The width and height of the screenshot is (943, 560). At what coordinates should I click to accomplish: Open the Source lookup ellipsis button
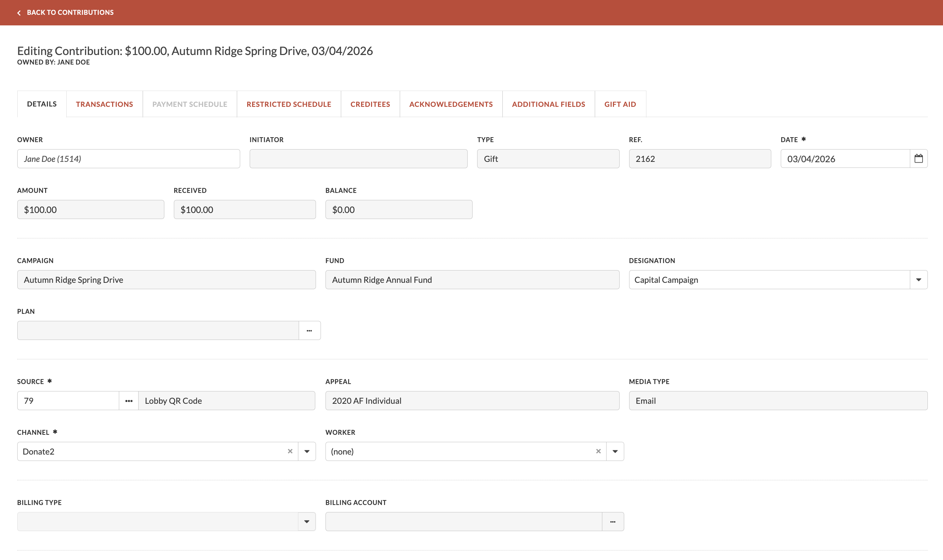[129, 401]
